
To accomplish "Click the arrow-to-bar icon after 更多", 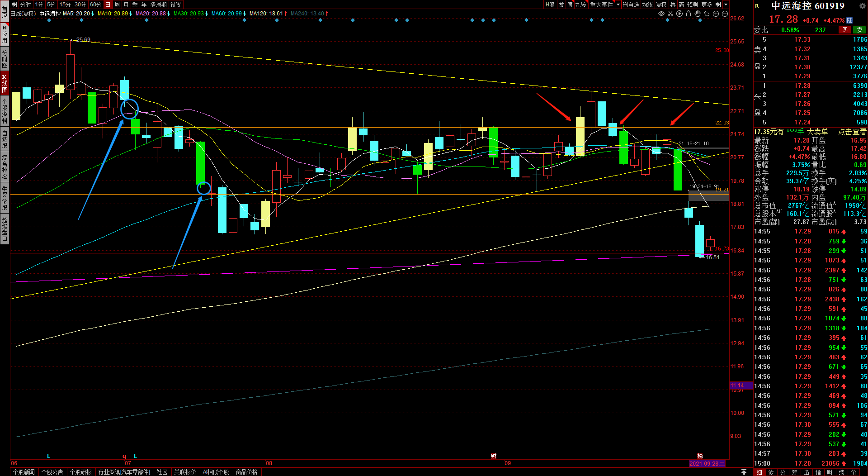I will (718, 5).
